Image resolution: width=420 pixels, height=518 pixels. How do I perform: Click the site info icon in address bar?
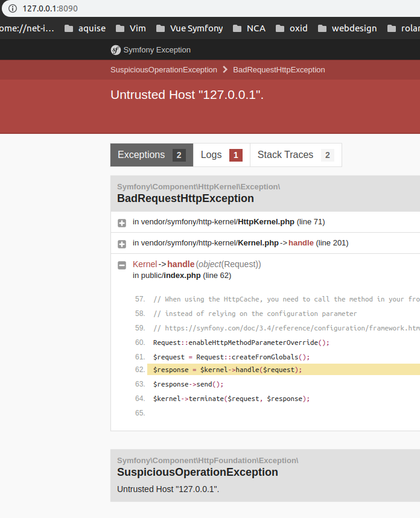[13, 8]
